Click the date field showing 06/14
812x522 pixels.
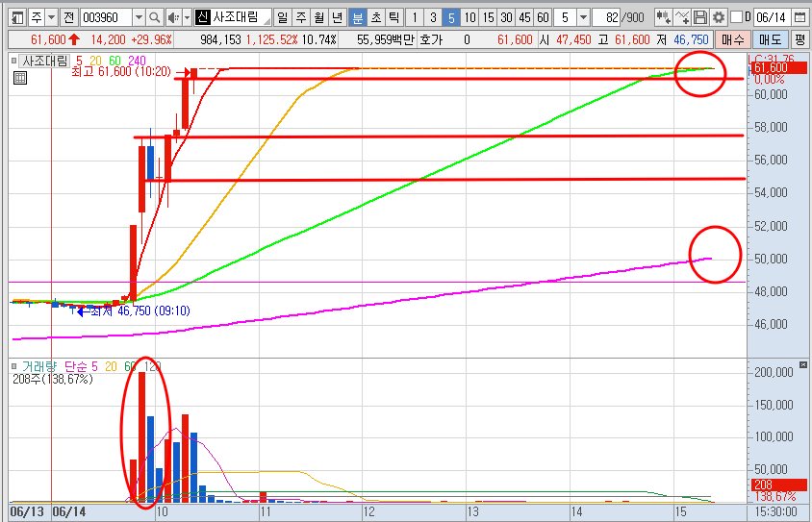773,17
